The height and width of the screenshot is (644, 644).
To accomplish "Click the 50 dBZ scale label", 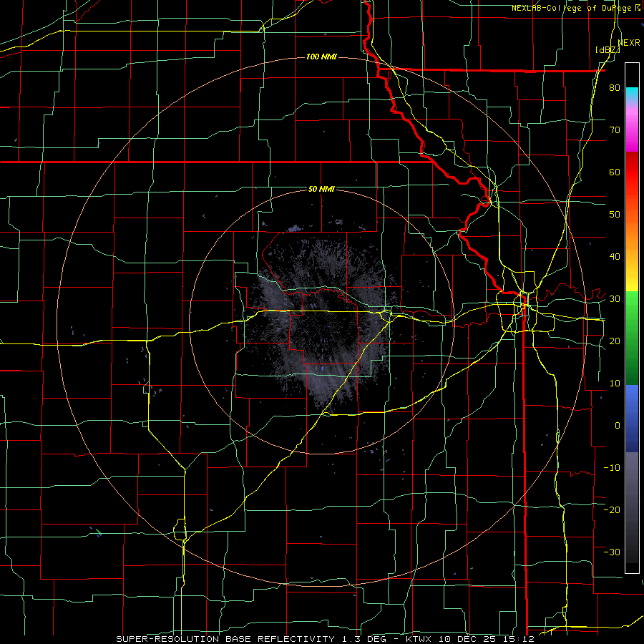I will pyautogui.click(x=615, y=215).
